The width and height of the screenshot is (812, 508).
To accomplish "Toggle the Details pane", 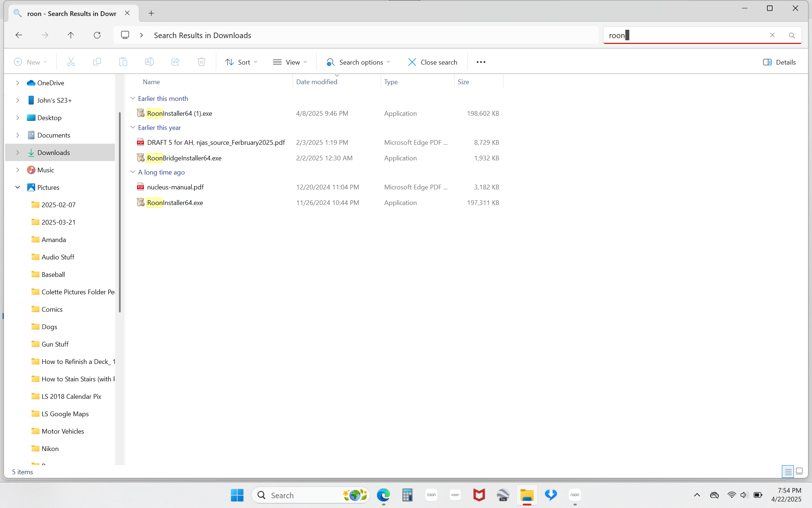I will point(779,62).
